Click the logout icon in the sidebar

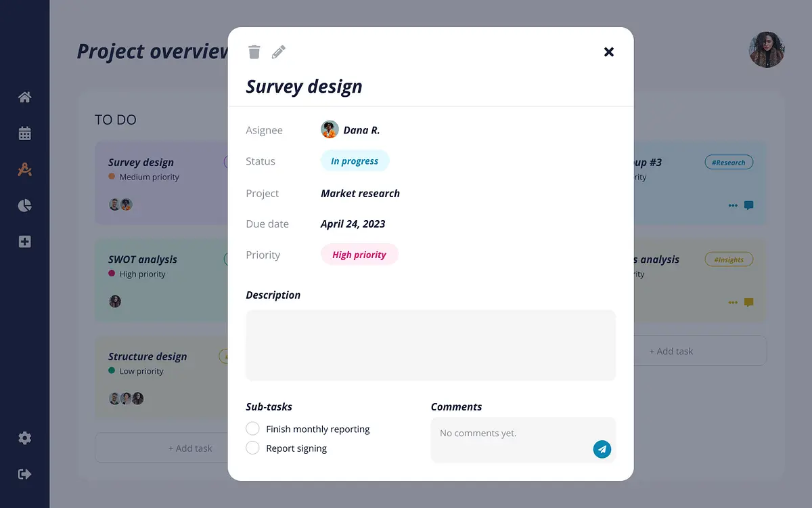25,474
